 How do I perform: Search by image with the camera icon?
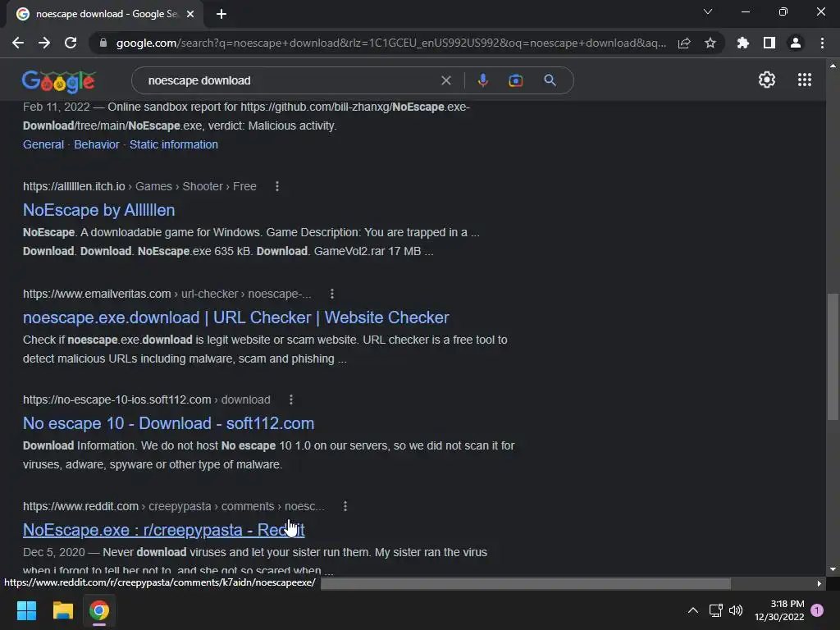(x=515, y=80)
